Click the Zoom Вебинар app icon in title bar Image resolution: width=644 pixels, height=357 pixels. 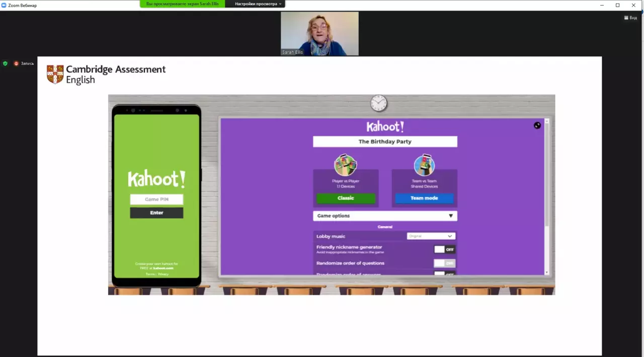click(x=4, y=5)
